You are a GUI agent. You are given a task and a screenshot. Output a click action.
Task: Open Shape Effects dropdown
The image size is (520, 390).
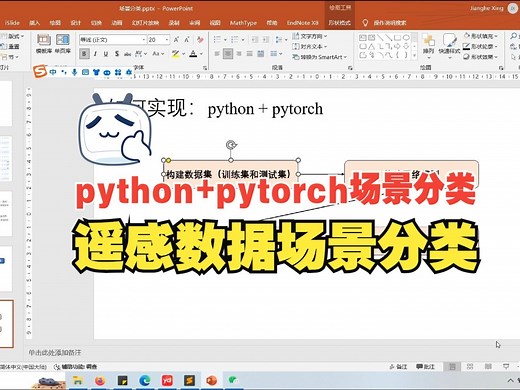tap(480, 57)
